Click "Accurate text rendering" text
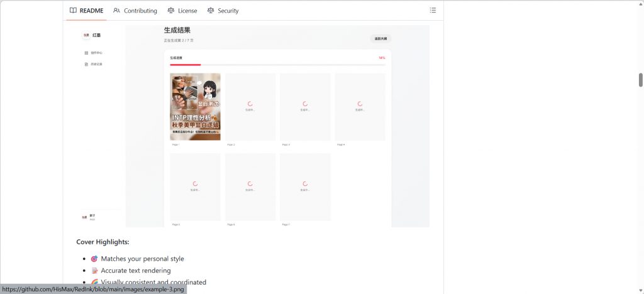Image resolution: width=644 pixels, height=294 pixels. (x=136, y=271)
